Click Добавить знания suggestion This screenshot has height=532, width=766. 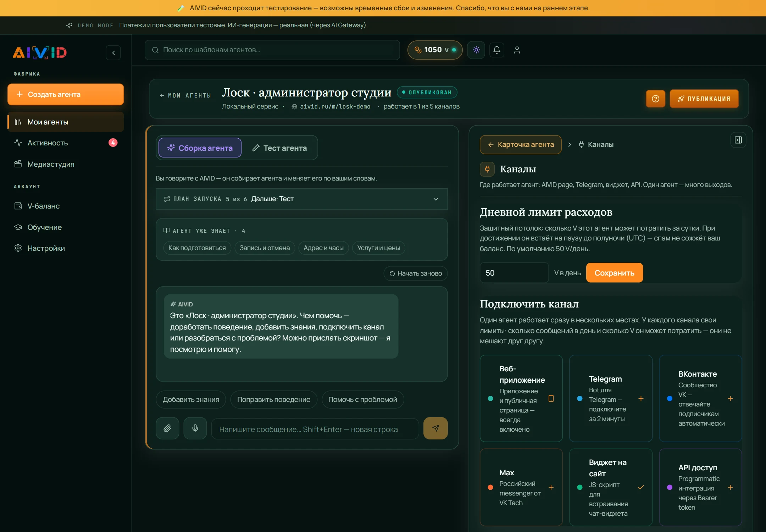(x=191, y=400)
